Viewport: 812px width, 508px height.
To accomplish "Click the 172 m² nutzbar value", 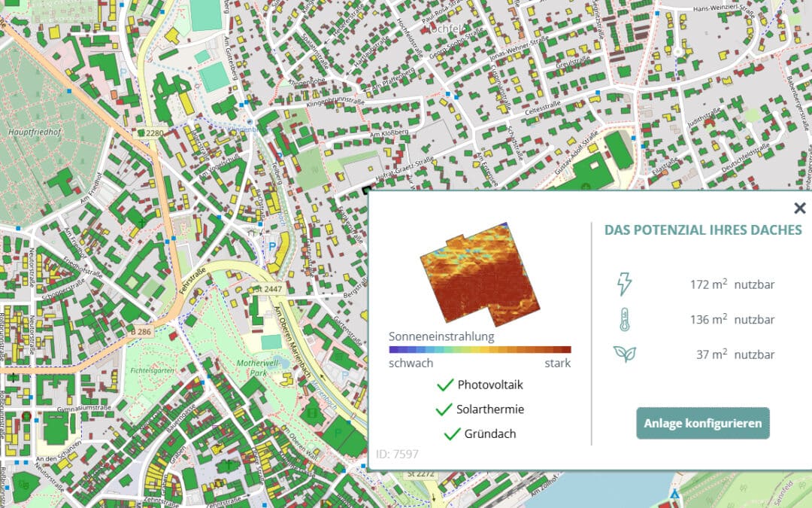I will pyautogui.click(x=732, y=284).
